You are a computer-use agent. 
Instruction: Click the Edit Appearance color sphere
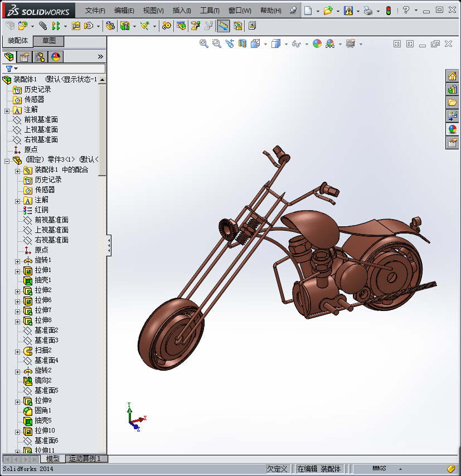click(317, 43)
